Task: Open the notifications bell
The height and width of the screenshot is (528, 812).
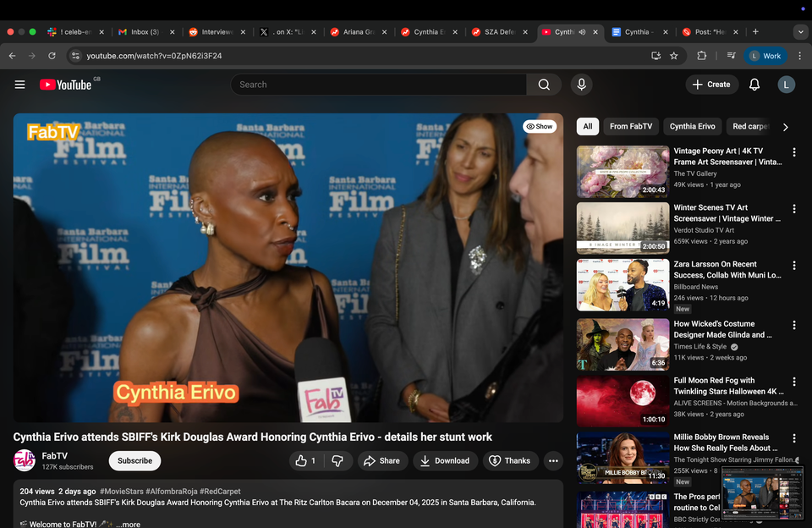Action: 754,85
